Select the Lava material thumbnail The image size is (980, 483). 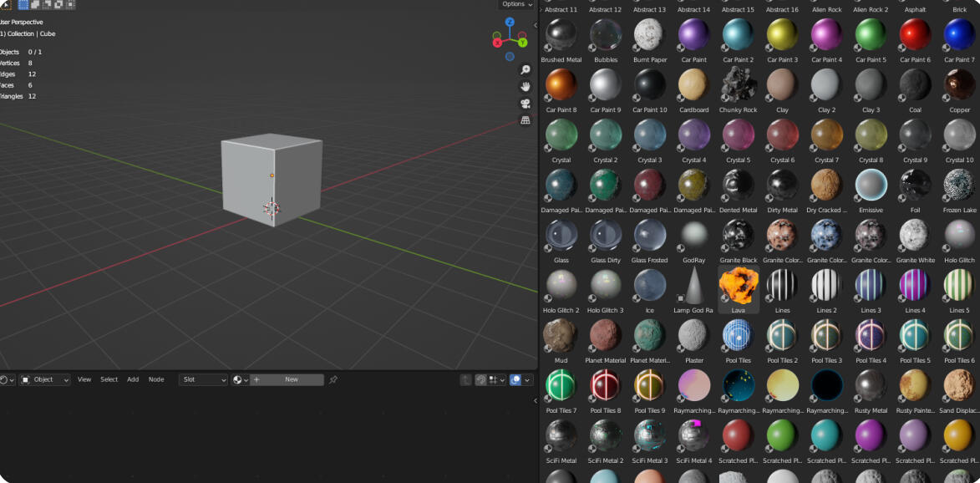739,287
